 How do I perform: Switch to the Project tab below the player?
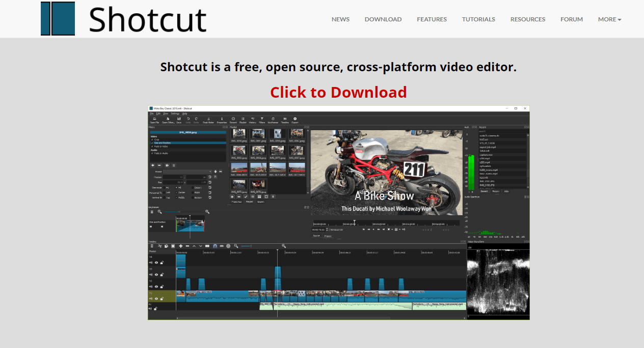click(x=328, y=236)
